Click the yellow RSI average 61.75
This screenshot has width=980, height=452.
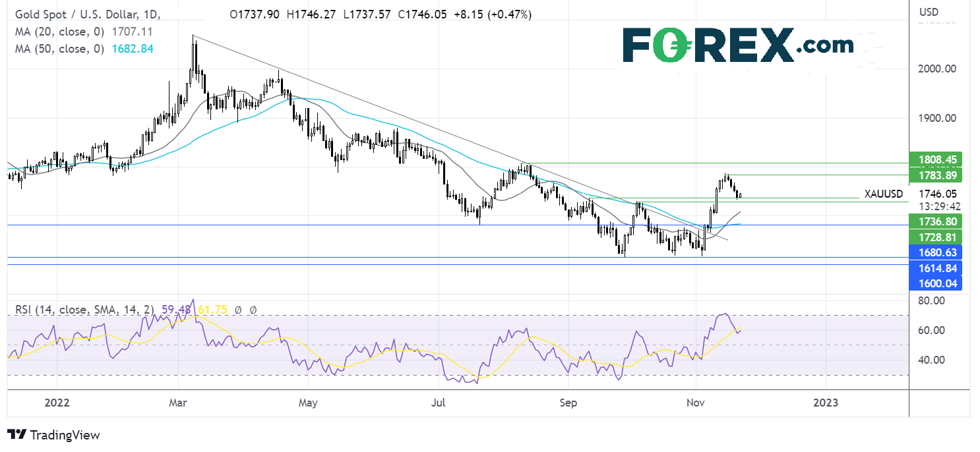[x=212, y=310]
